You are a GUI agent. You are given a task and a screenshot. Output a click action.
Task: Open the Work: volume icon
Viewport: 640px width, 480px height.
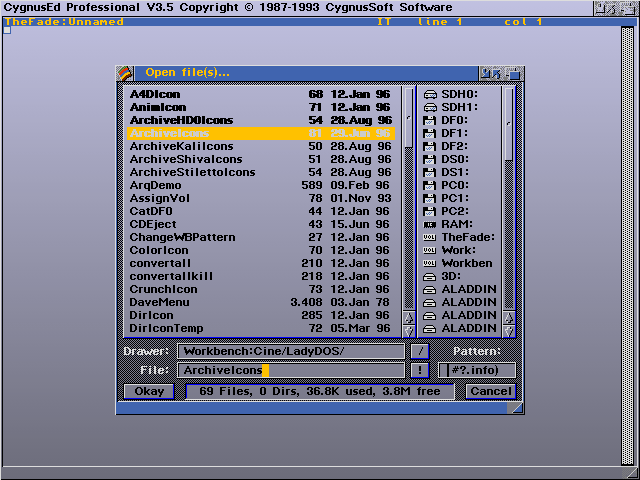(429, 251)
